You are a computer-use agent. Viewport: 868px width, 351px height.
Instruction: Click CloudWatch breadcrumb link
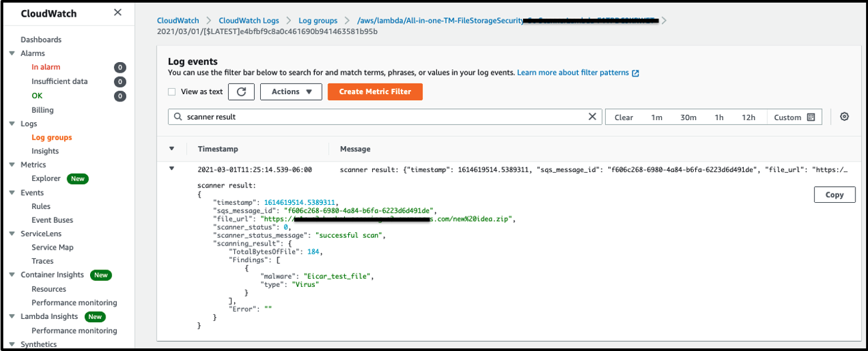coord(177,21)
